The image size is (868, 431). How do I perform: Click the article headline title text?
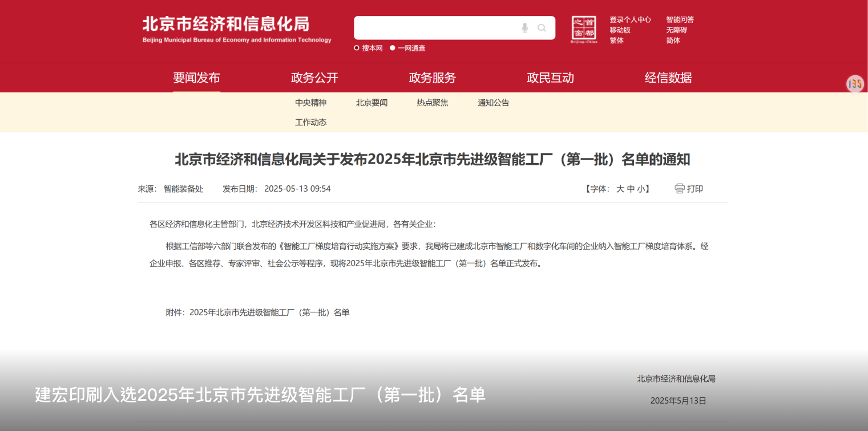433,159
